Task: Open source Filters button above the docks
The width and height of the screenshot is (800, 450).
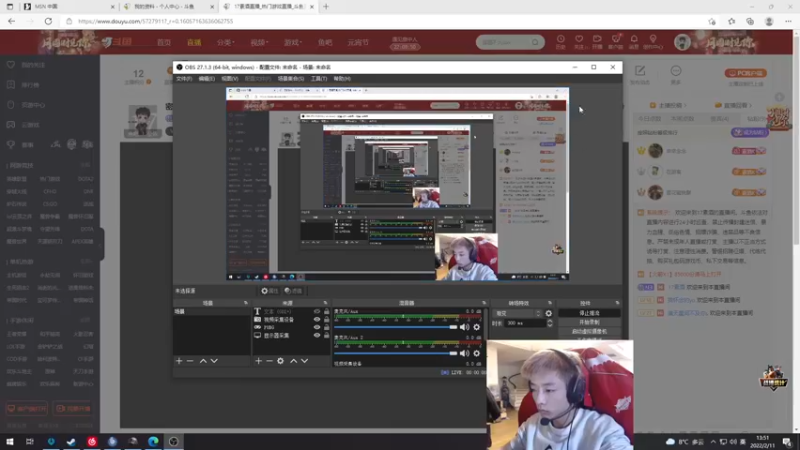Action: 293,291
